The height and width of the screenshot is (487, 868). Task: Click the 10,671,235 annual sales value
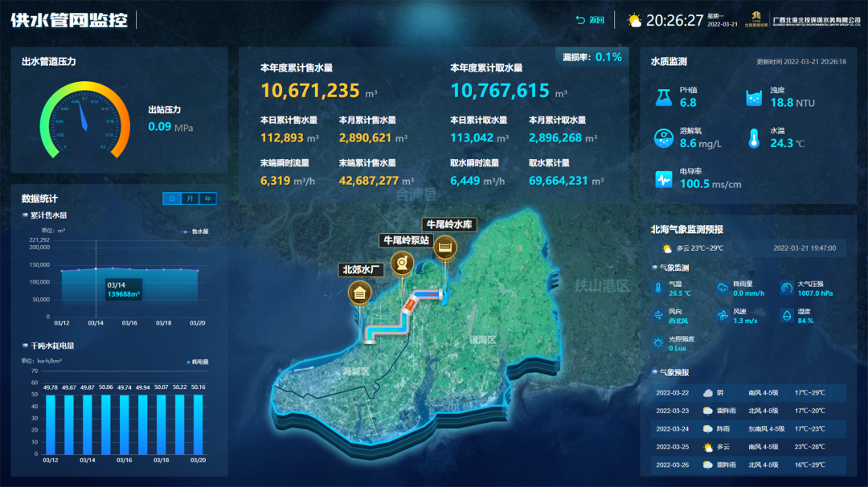310,90
